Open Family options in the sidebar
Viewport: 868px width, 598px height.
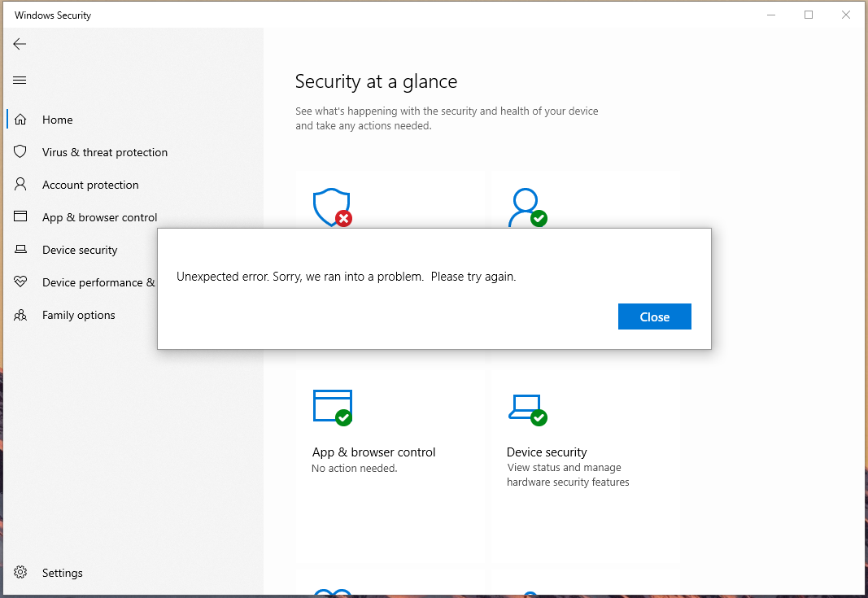point(79,316)
